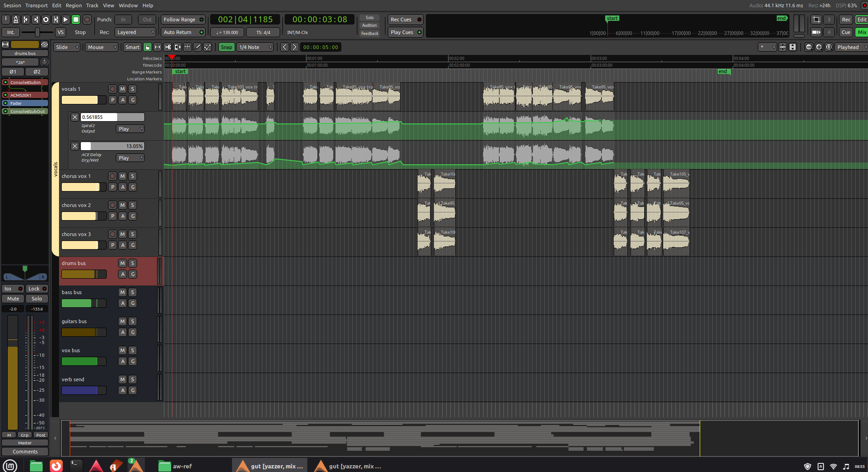
Task: Solo the chorus vox 2 track
Action: 133,205
